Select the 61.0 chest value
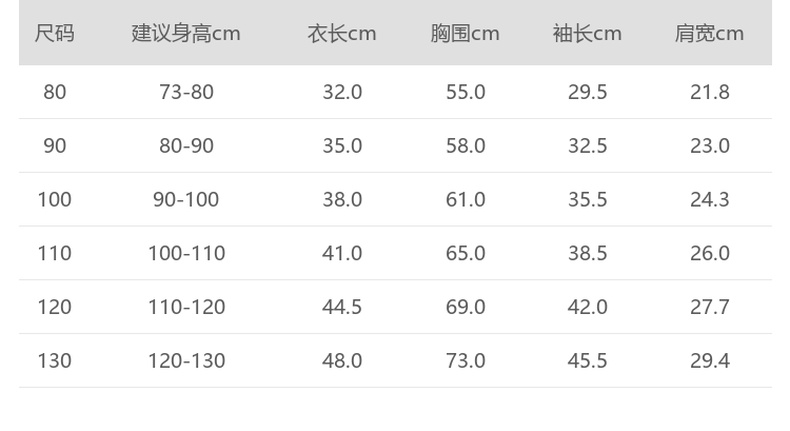This screenshot has height=431, width=790. (x=465, y=200)
